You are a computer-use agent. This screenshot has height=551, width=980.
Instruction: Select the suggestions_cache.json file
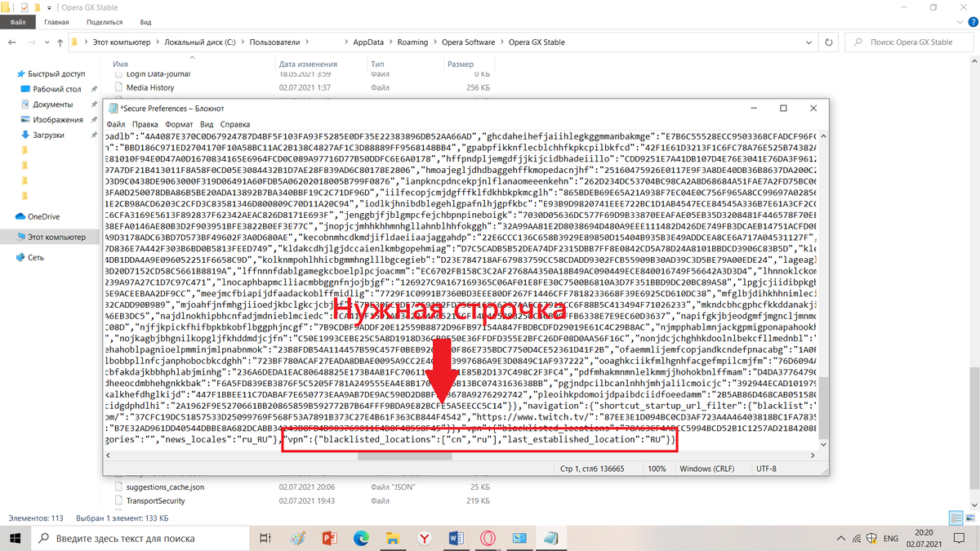pyautogui.click(x=165, y=487)
